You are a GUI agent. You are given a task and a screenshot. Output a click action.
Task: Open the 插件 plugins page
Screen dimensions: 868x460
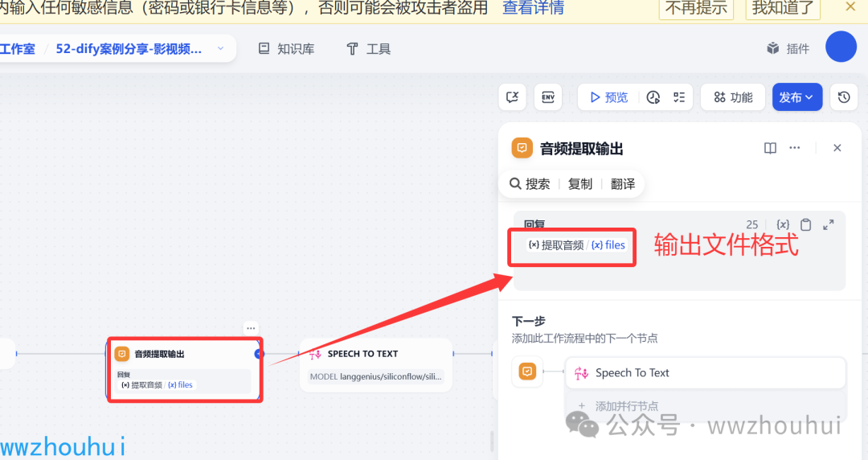coord(788,49)
